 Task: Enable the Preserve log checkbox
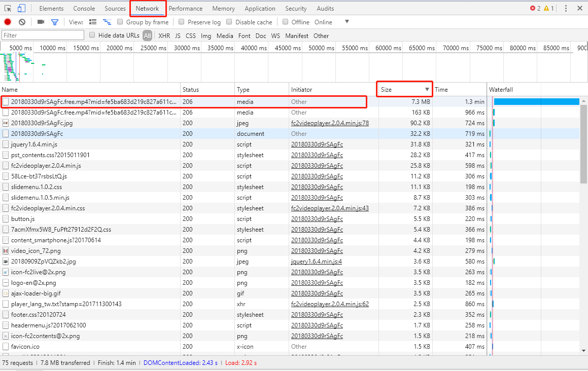182,22
